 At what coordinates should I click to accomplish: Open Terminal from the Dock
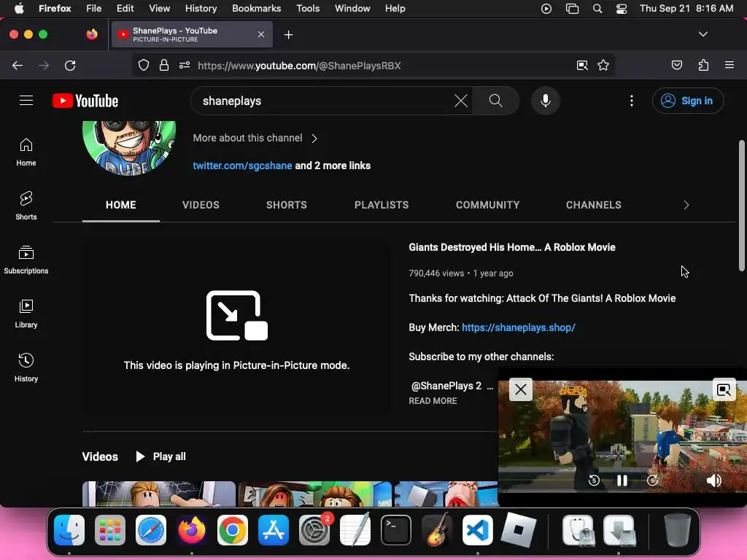point(396,530)
